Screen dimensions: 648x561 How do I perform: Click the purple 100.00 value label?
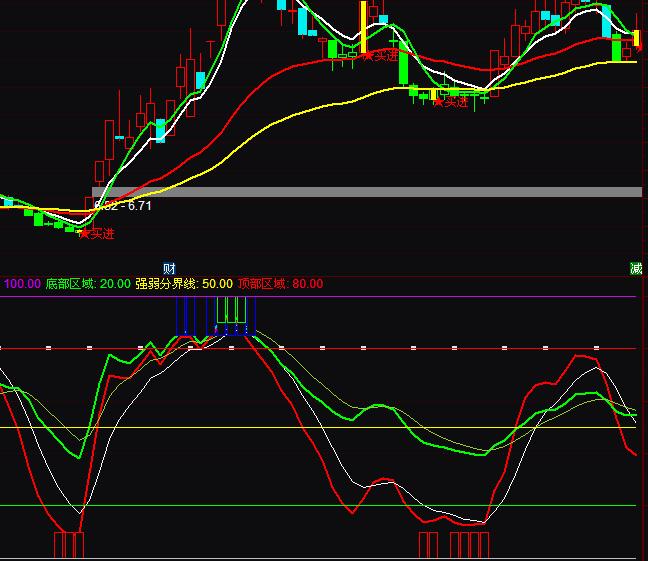click(x=22, y=284)
